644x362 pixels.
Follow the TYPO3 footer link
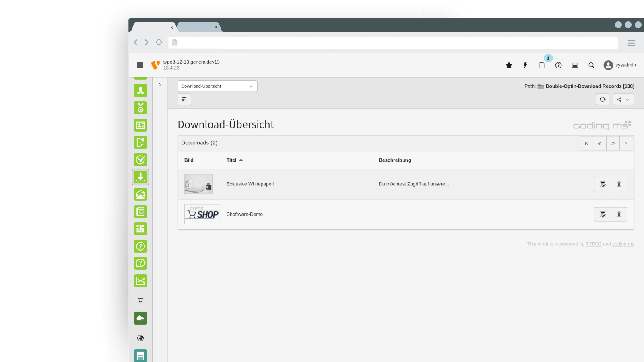coord(593,244)
